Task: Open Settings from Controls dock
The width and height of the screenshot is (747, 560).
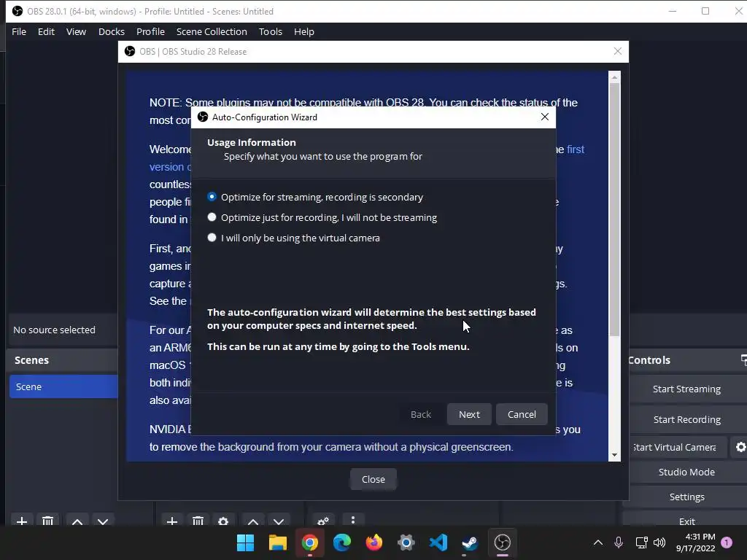Action: click(x=686, y=497)
